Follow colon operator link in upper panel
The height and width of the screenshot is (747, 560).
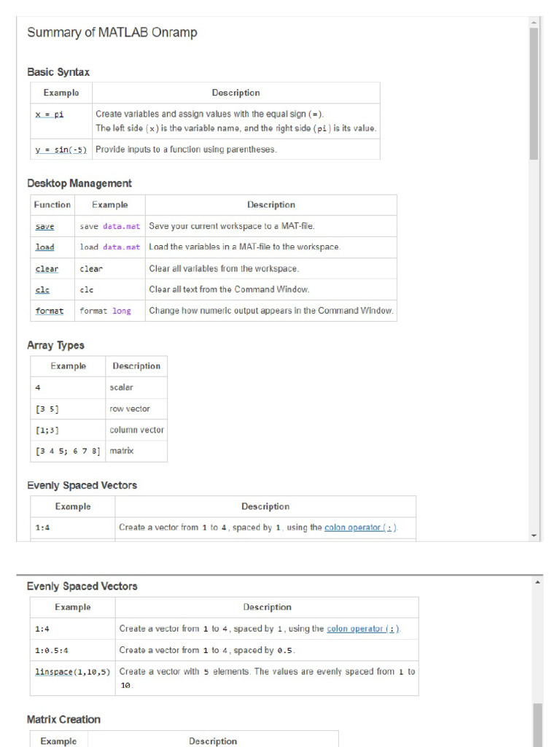tap(360, 527)
